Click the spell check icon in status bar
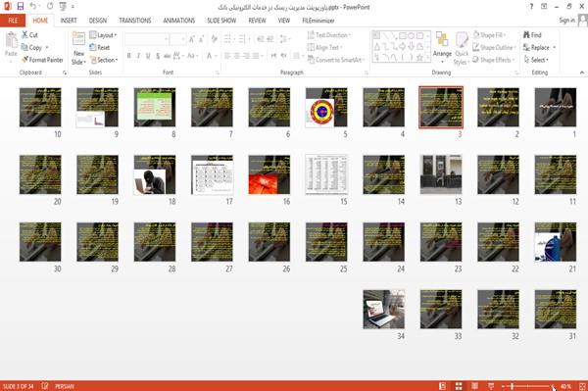588x391 pixels. pyautogui.click(x=45, y=386)
